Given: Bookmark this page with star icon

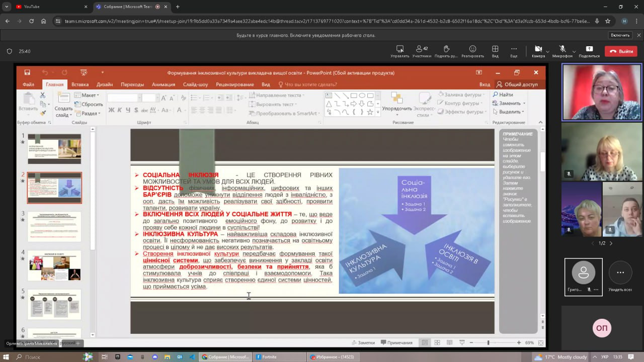Looking at the screenshot, I should pos(608,21).
